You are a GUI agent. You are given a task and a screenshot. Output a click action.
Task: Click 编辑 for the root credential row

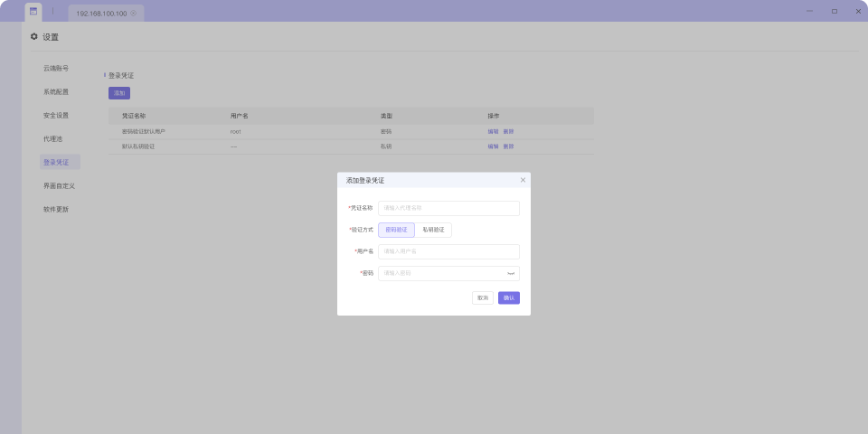pos(493,132)
